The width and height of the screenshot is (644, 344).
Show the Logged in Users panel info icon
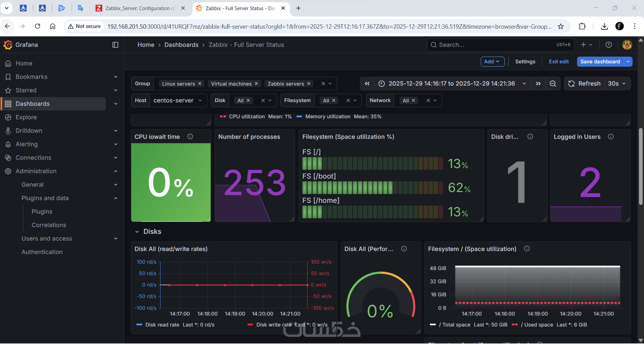coord(611,136)
